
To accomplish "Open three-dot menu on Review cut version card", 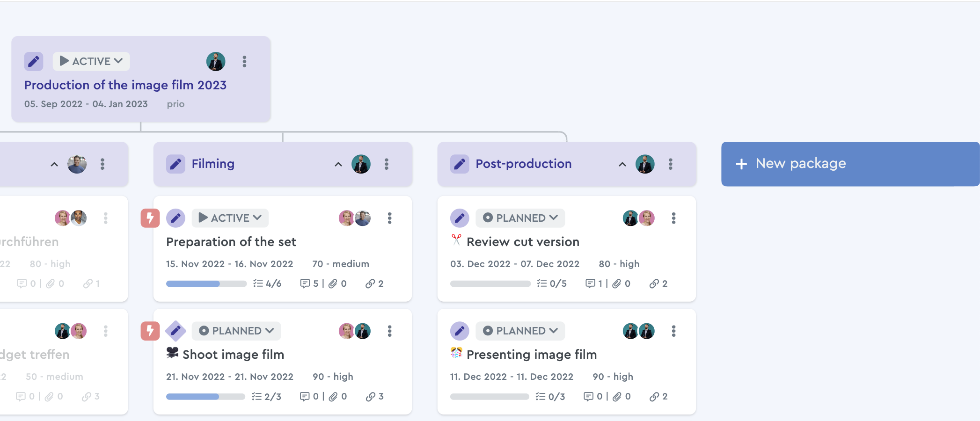I will (673, 218).
